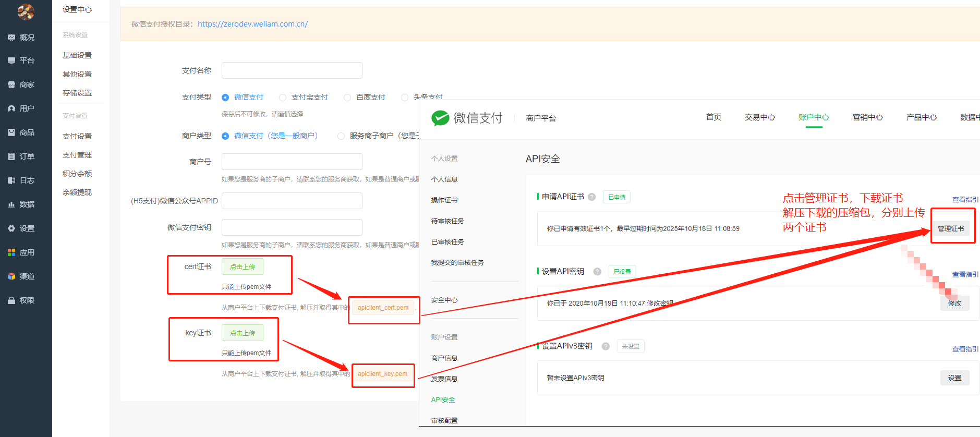Click the WeChat Pay green logo icon
The width and height of the screenshot is (980, 437).
click(440, 118)
